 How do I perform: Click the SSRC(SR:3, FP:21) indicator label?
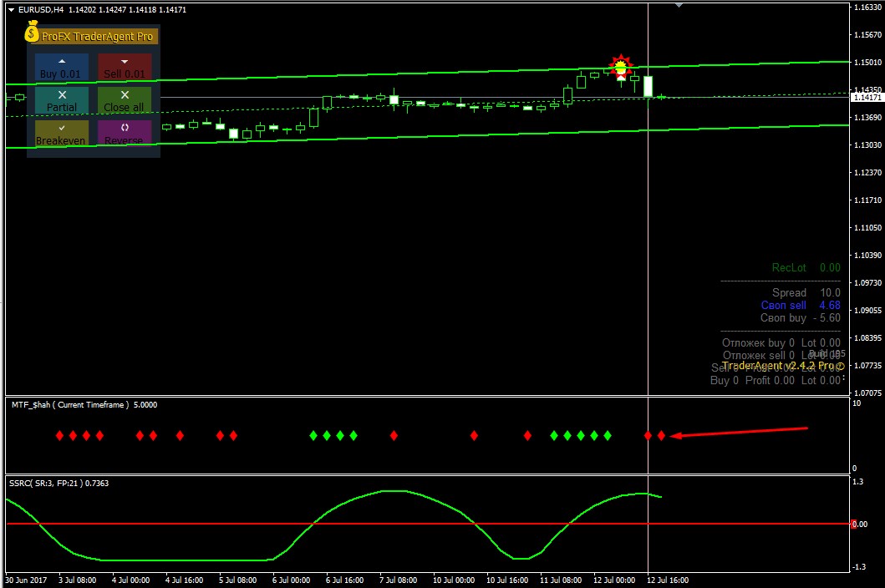pyautogui.click(x=58, y=483)
